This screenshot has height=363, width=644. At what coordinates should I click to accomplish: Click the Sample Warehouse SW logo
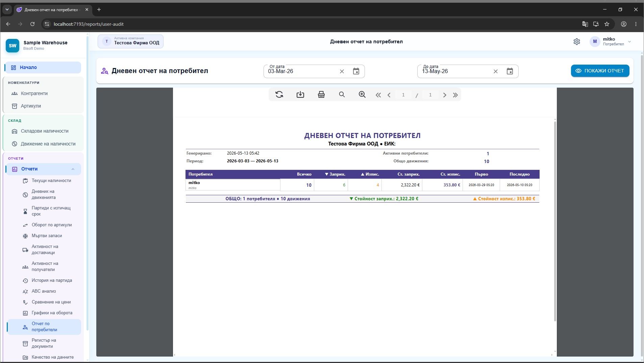13,46
